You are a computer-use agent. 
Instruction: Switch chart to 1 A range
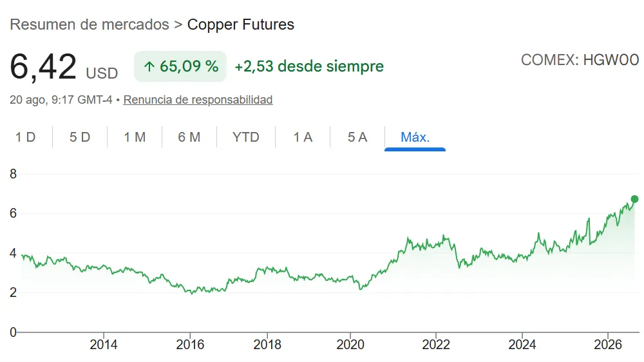tap(303, 137)
